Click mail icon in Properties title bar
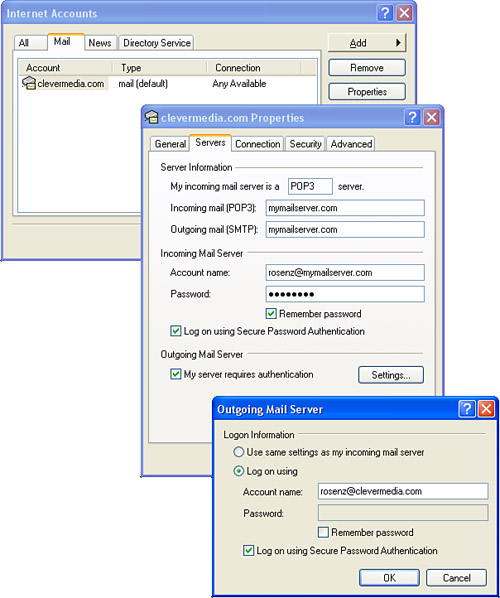This screenshot has height=598, width=500. pyautogui.click(x=151, y=117)
